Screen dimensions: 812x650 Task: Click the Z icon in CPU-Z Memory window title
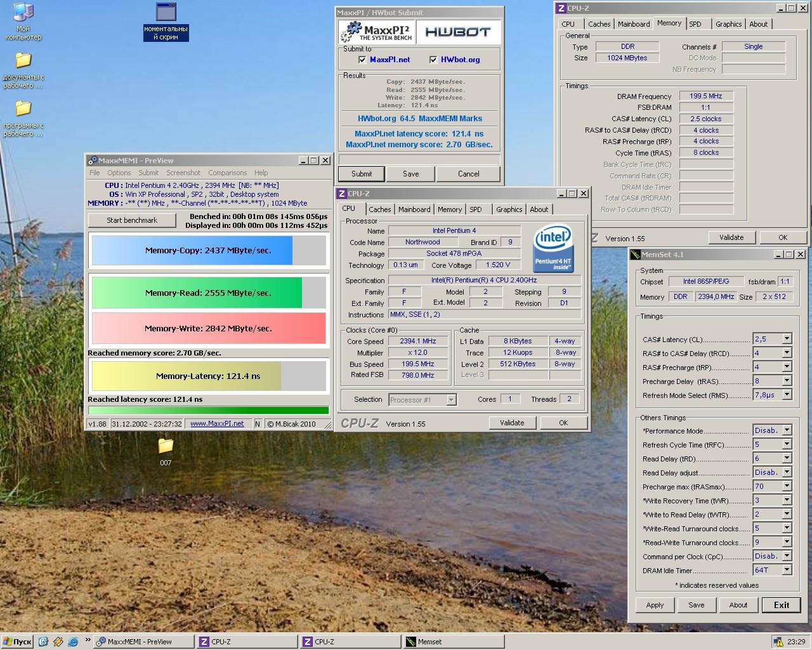point(561,8)
